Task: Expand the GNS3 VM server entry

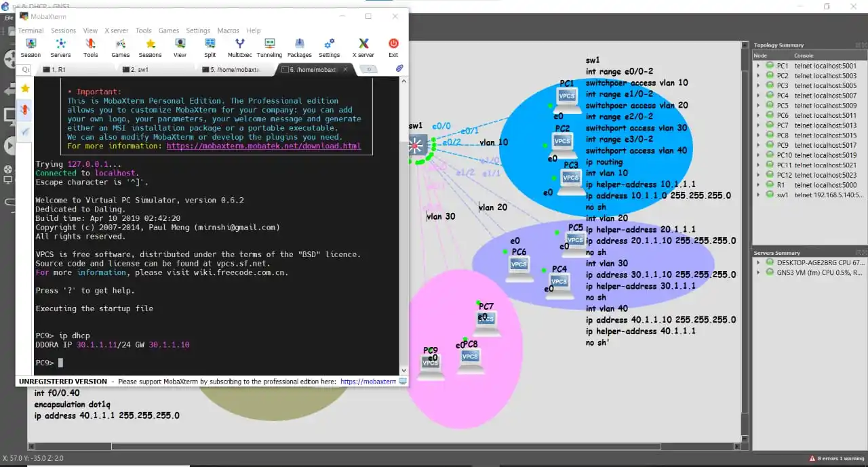Action: (759, 272)
